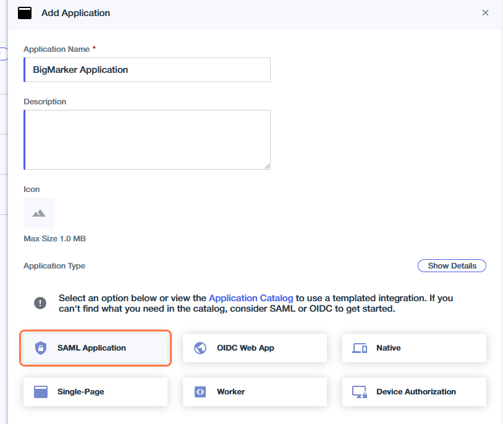Focus the Application Name field
The width and height of the screenshot is (503, 424).
coord(147,70)
